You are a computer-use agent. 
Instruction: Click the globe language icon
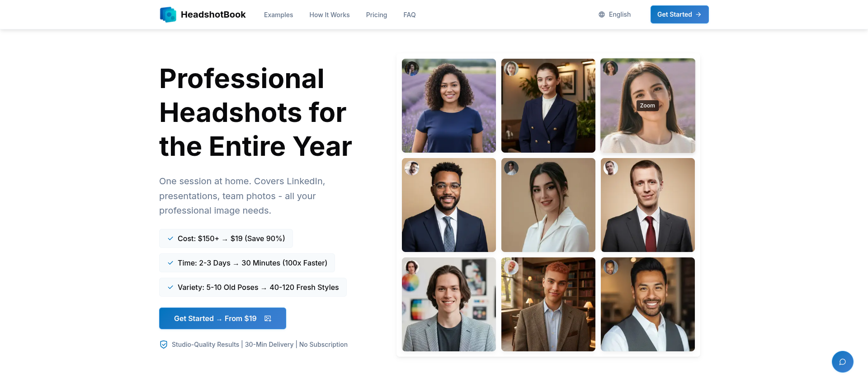point(601,14)
